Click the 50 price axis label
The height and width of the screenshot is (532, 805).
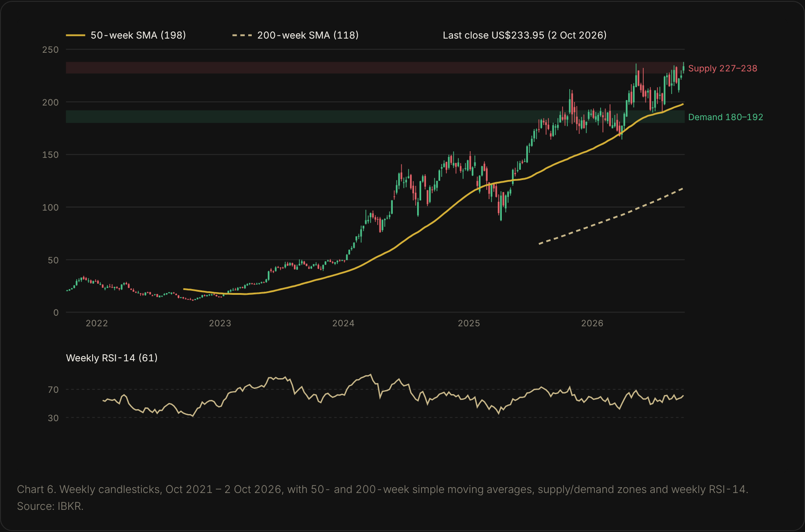(x=53, y=260)
